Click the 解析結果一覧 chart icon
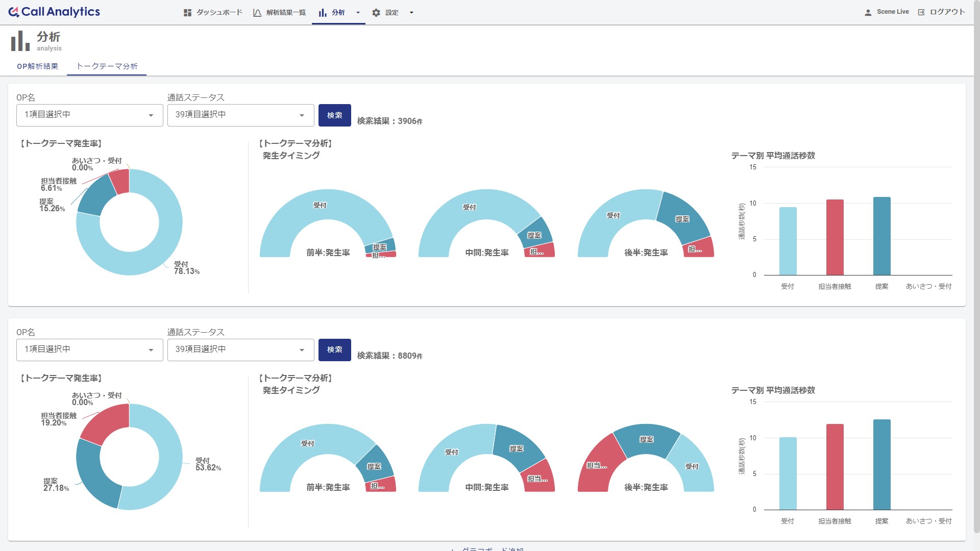 tap(257, 13)
